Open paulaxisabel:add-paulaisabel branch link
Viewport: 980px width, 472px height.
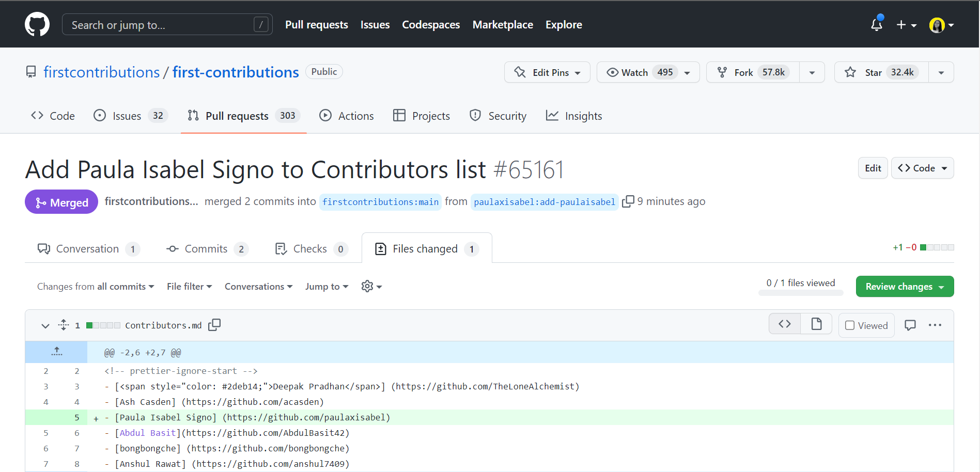click(545, 202)
